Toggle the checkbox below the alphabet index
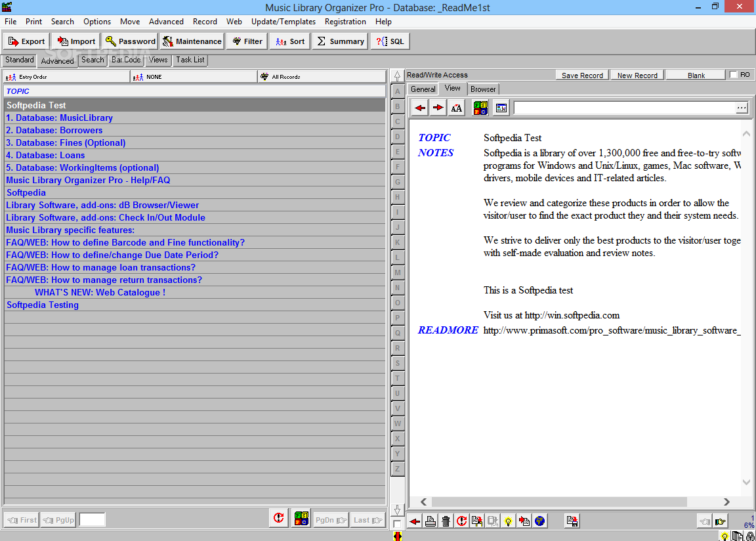Screen dimensions: 756x541 click(x=397, y=524)
